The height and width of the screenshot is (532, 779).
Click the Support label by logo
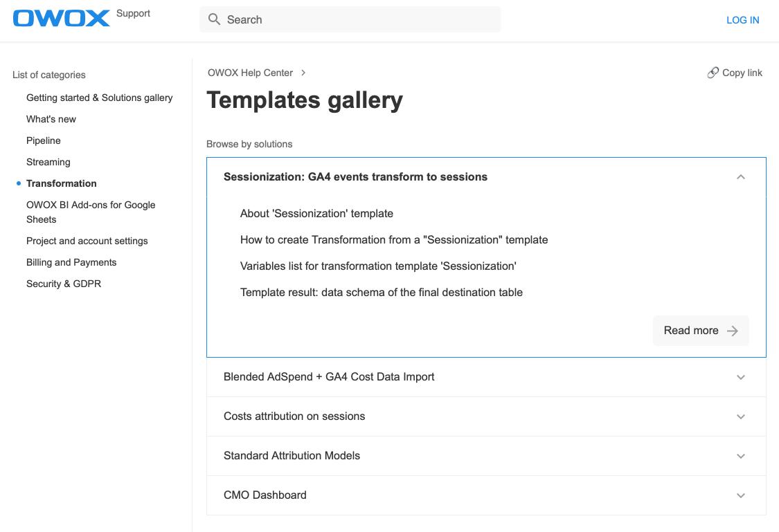[x=133, y=13]
